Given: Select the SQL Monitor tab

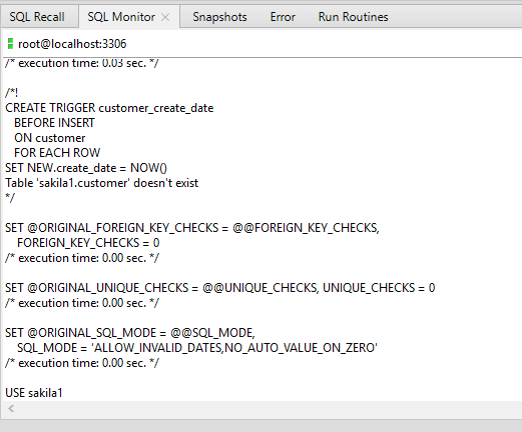Looking at the screenshot, I should [121, 17].
